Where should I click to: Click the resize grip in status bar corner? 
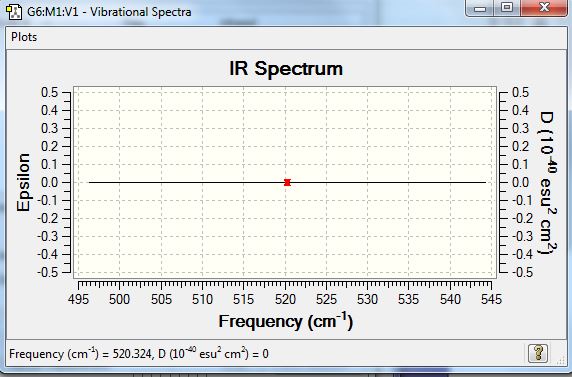[x=561, y=361]
